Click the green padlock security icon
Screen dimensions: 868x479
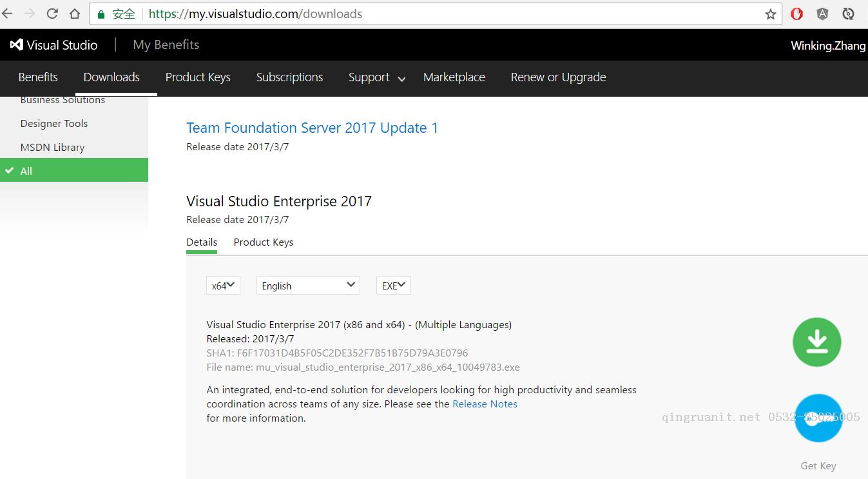101,14
